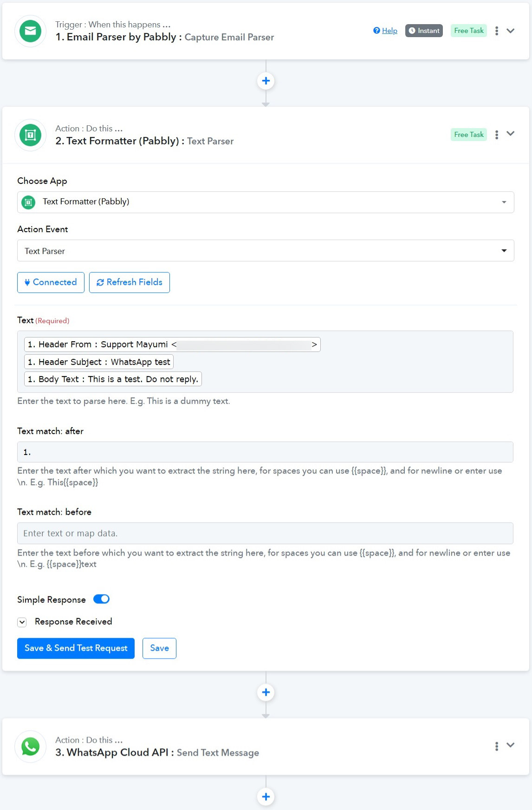532x810 pixels.
Task: Add step after Text Formatter action
Action: point(266,693)
